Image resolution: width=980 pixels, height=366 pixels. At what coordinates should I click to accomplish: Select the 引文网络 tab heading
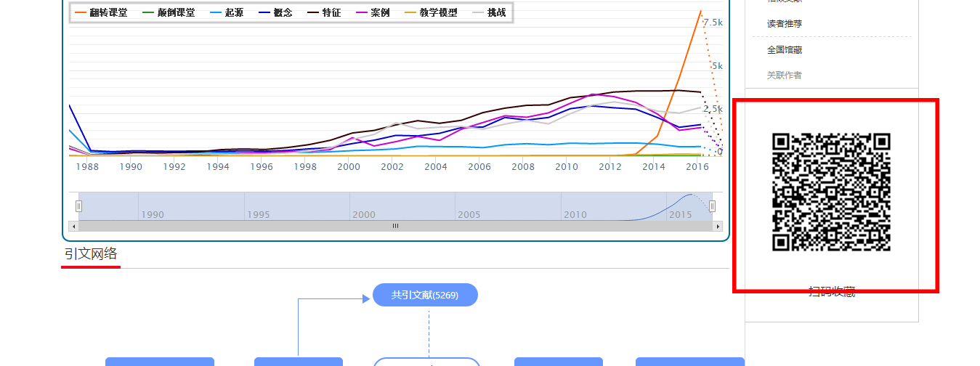[x=91, y=254]
